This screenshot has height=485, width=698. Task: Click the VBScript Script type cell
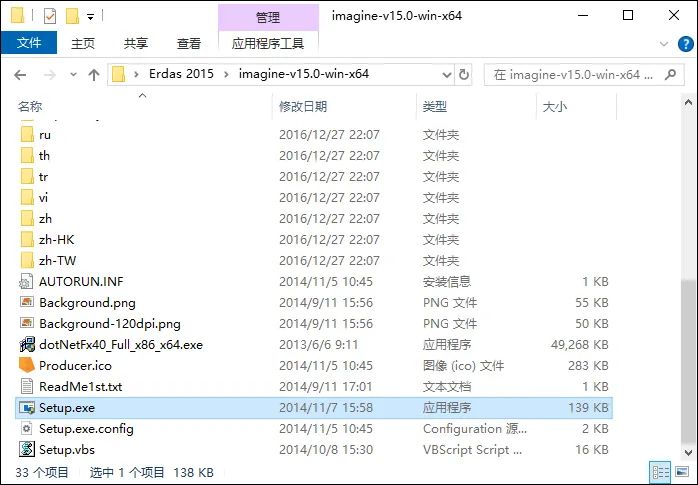(472, 449)
